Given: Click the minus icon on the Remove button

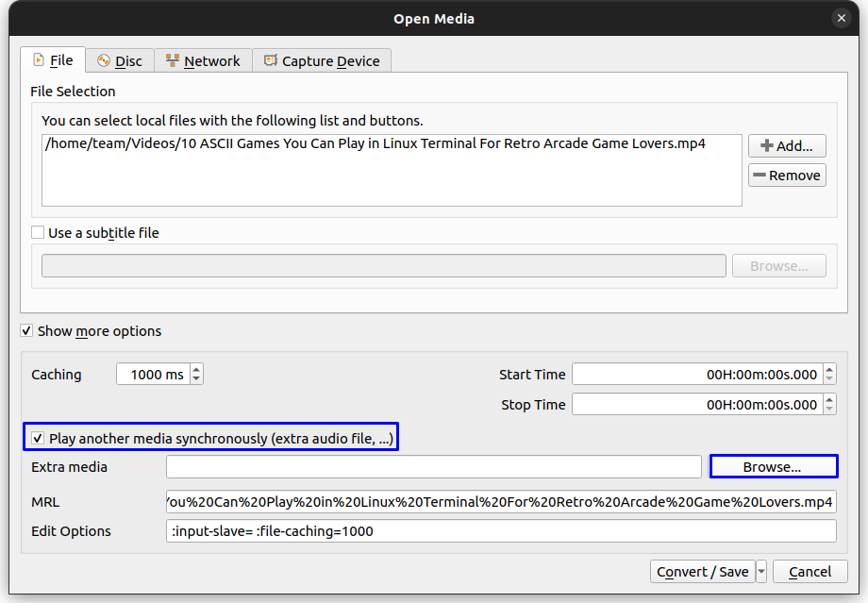Looking at the screenshot, I should coord(759,176).
